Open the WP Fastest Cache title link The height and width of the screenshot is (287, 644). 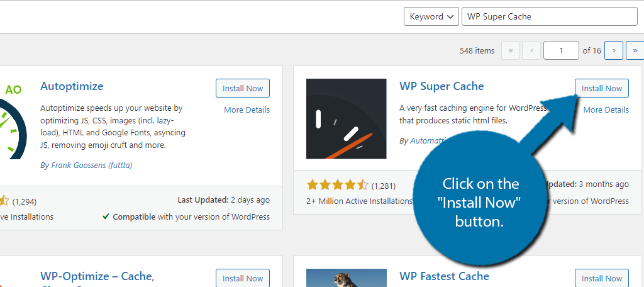click(x=445, y=276)
